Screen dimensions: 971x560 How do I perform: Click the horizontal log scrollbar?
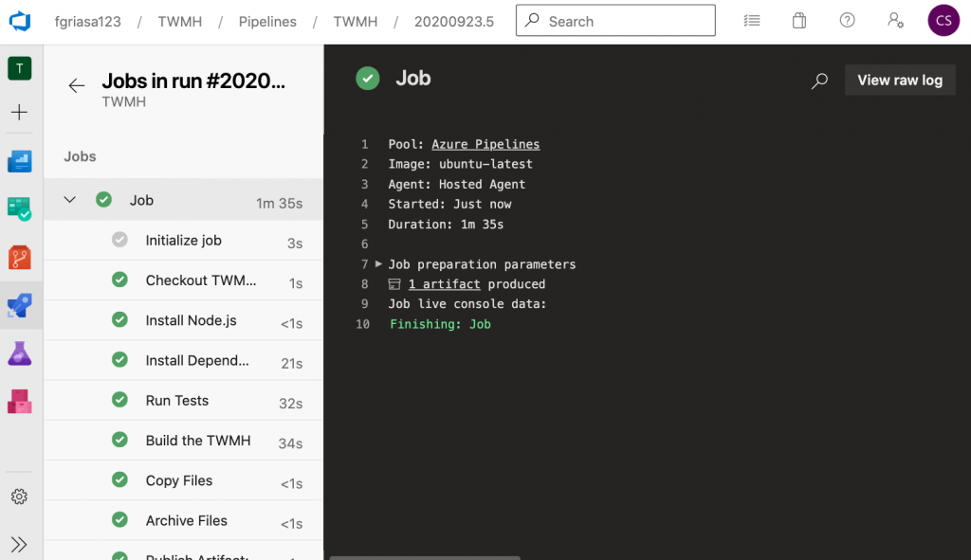[425, 557]
